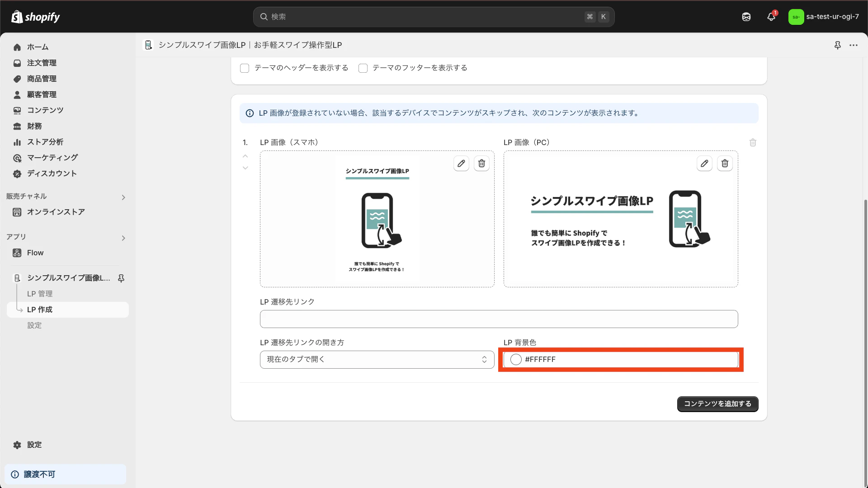
Task: Expand the アプリ section chevron
Action: coord(123,238)
